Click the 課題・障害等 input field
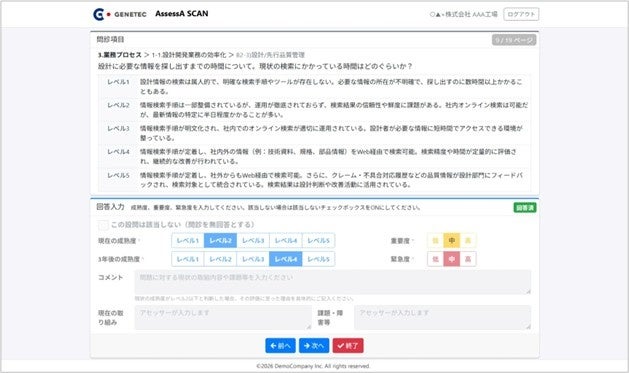This screenshot has width=629, height=373. (x=442, y=317)
